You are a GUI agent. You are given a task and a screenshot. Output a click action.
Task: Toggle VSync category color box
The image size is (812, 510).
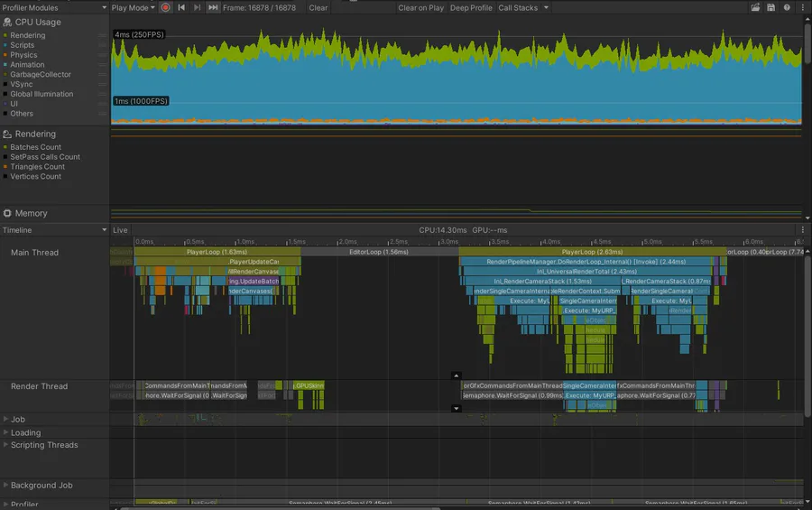tap(5, 84)
